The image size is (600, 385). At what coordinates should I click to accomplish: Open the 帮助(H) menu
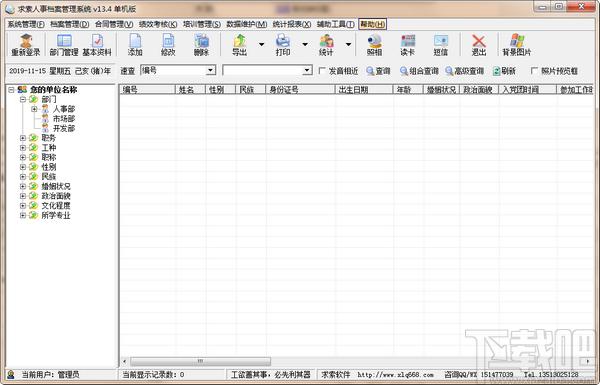point(372,24)
